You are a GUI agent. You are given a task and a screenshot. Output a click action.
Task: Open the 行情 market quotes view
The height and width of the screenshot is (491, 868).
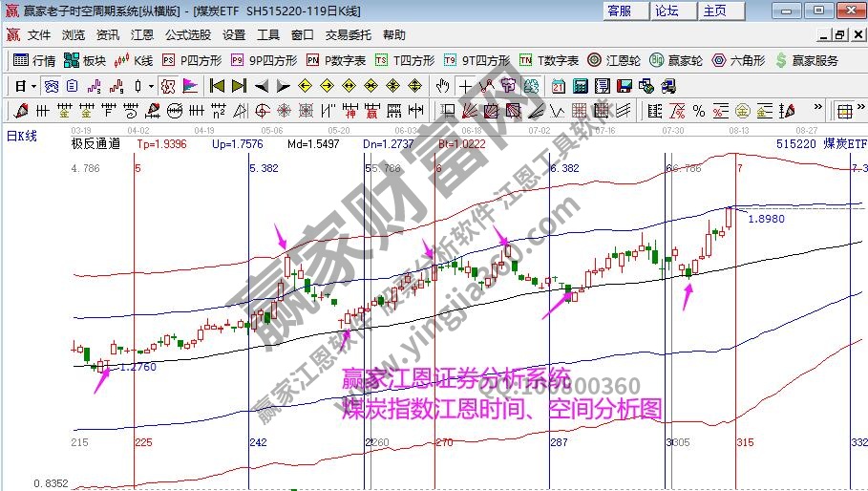click(x=33, y=60)
